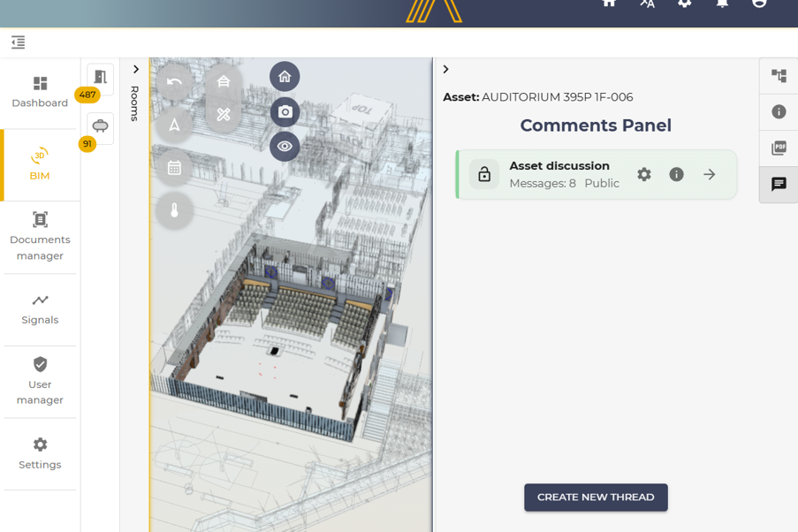The width and height of the screenshot is (798, 532).
Task: Click the model hierarchy icon on the right
Action: click(778, 76)
